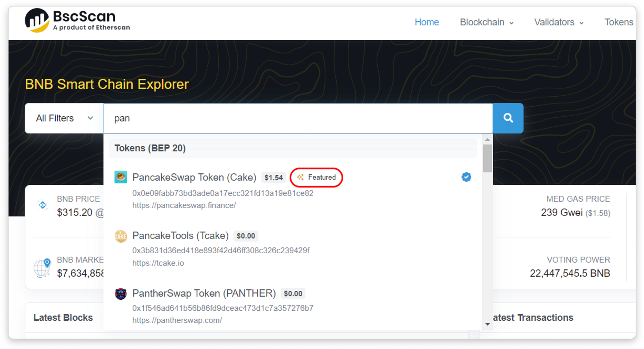The width and height of the screenshot is (644, 349).
Task: Click the PancakeSwap Token cake icon
Action: pos(121,177)
